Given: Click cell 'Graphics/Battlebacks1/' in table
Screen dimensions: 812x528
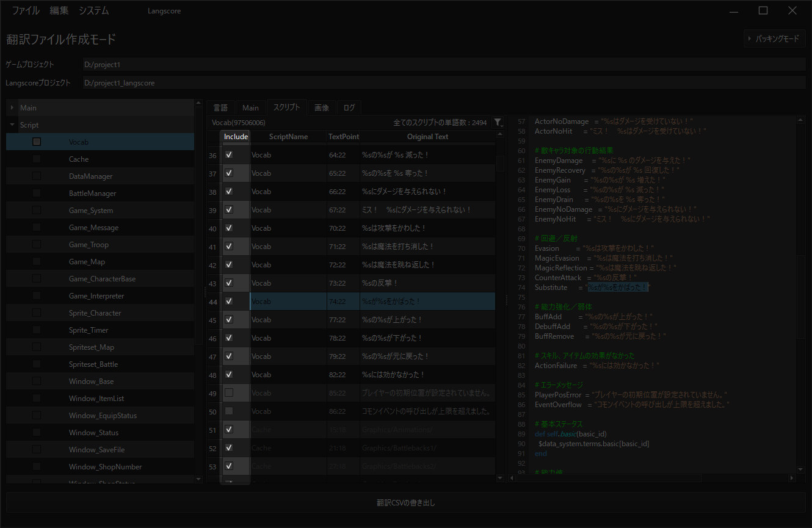Looking at the screenshot, I should coord(427,448).
